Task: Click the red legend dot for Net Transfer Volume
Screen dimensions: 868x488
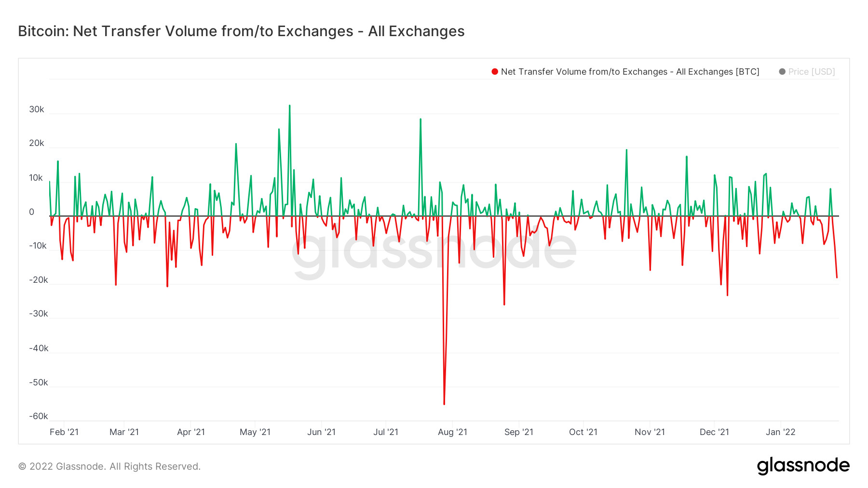Action: 494,72
